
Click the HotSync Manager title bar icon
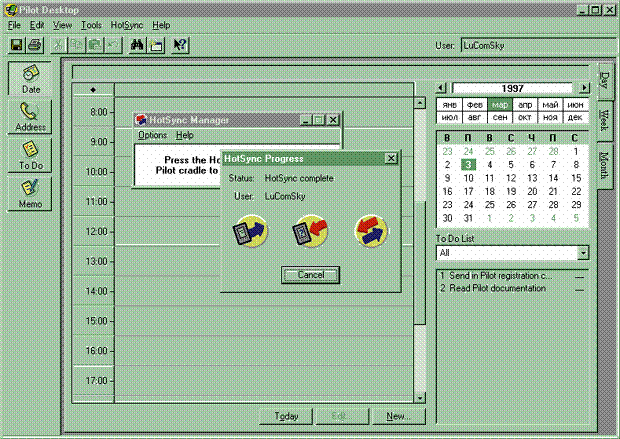coord(141,119)
